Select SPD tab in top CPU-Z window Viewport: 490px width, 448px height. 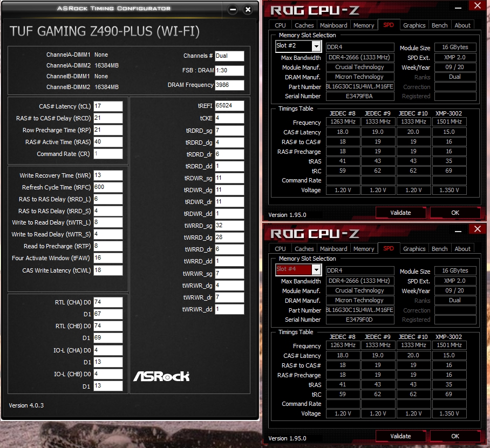(x=389, y=25)
